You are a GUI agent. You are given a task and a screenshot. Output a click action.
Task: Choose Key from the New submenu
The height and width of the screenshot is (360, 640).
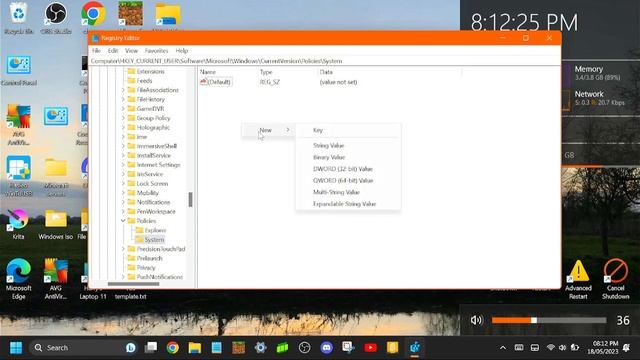pyautogui.click(x=348, y=130)
